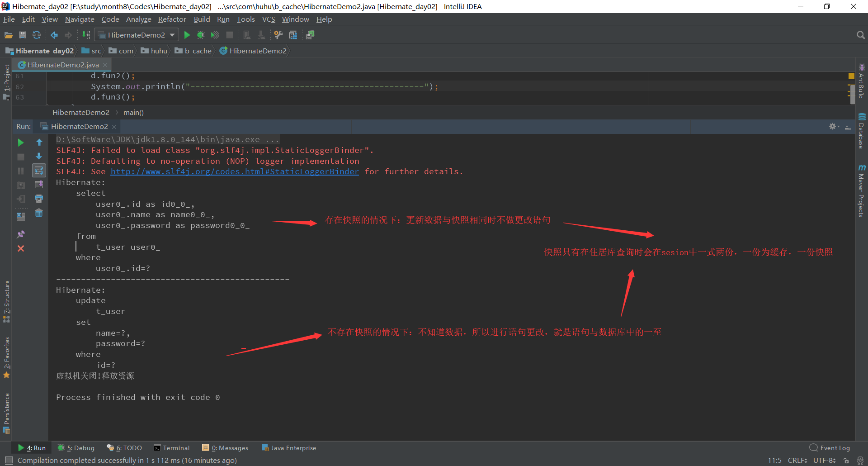Restore the layout in the Run panel

click(x=21, y=216)
